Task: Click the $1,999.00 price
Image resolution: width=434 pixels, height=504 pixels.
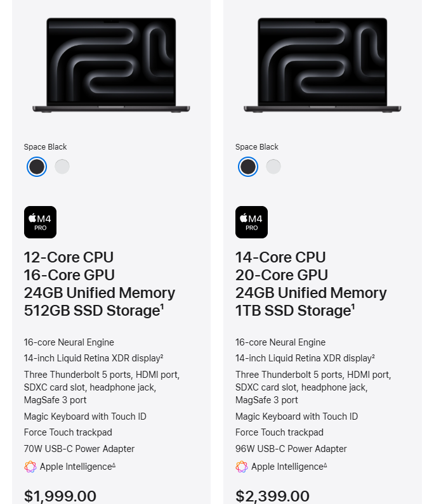Action: point(60,496)
